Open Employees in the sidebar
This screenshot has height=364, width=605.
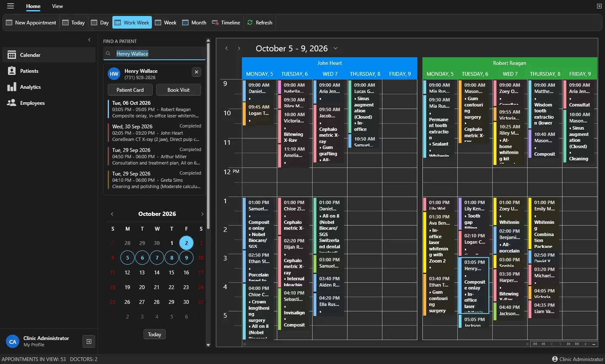click(x=49, y=103)
